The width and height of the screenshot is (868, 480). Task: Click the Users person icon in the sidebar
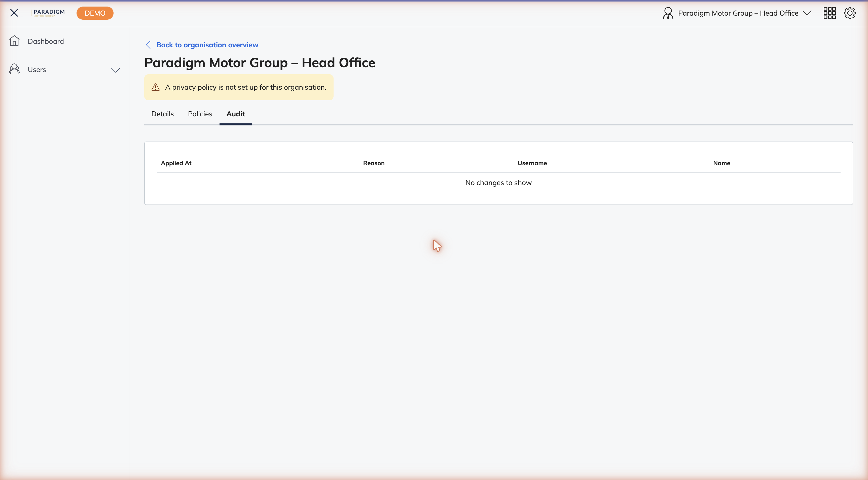pos(14,69)
